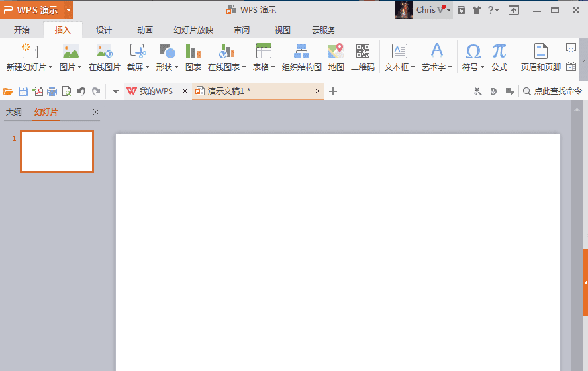Close the 我的WPS tab

click(x=185, y=91)
